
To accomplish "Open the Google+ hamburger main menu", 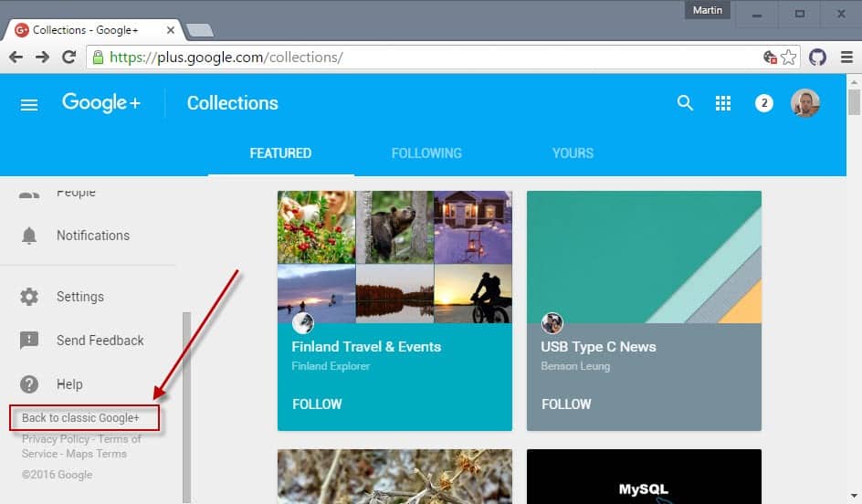I will coord(29,104).
